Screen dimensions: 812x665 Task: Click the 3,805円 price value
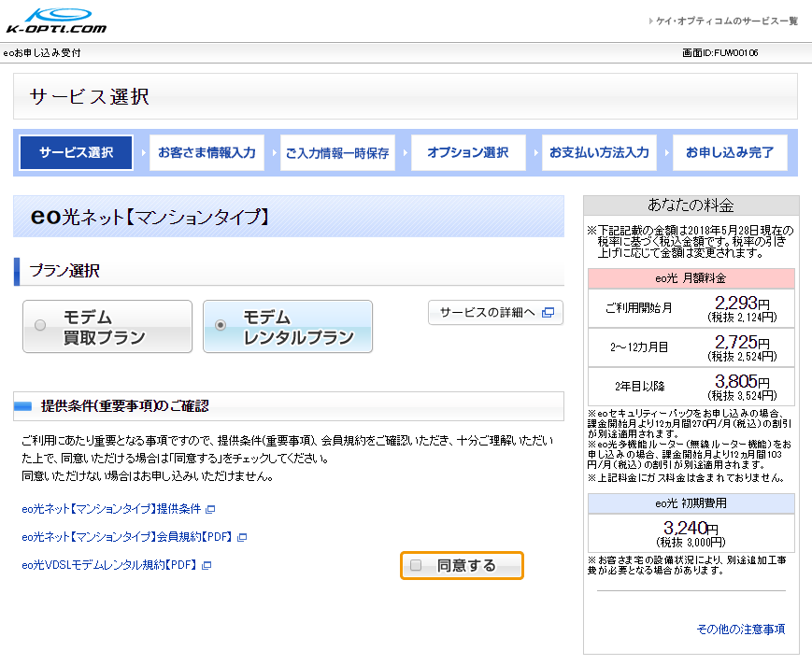pyautogui.click(x=742, y=382)
